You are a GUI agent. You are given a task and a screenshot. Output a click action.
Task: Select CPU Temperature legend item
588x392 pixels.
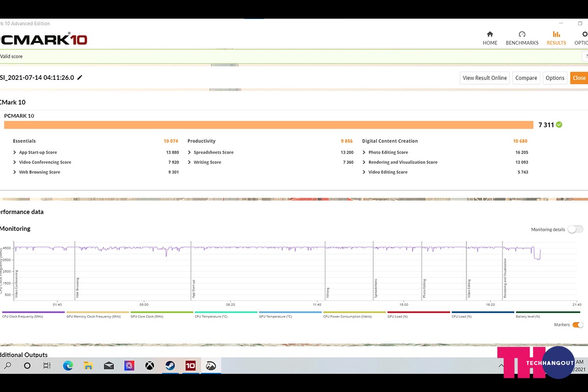point(226,314)
